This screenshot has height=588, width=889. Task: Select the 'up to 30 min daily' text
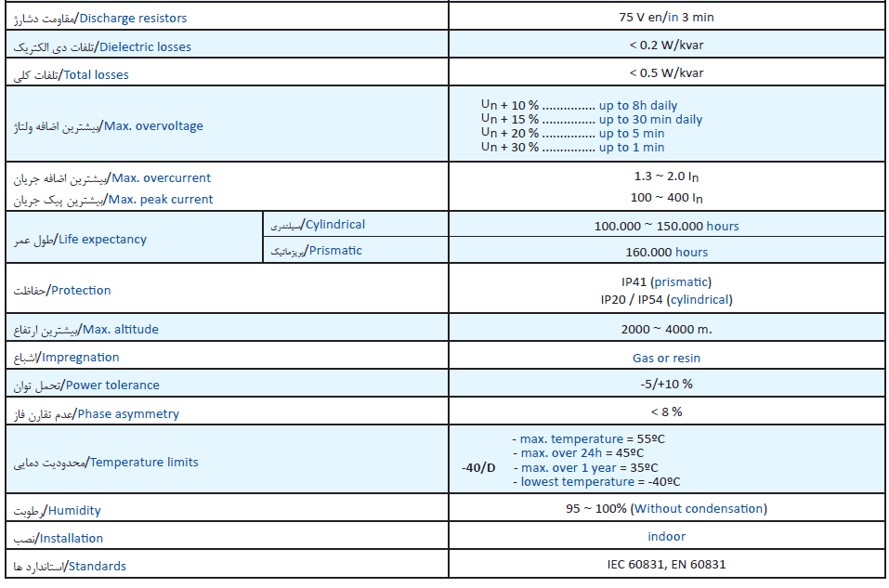click(x=650, y=120)
